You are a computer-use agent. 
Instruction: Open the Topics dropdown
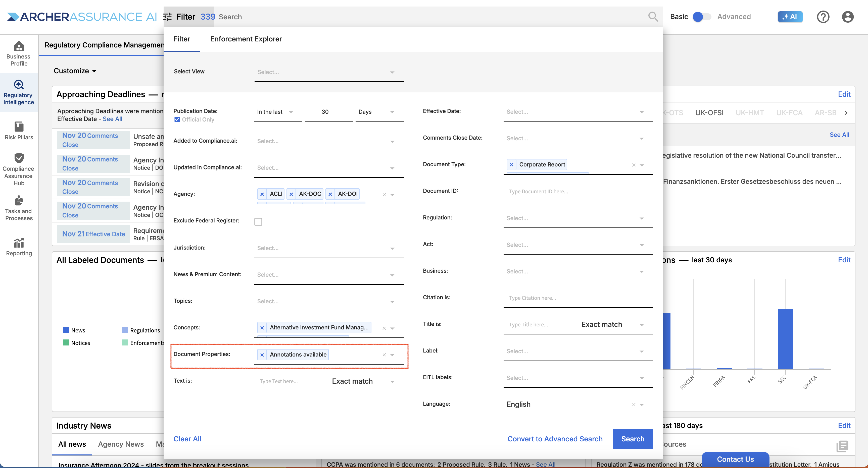329,301
